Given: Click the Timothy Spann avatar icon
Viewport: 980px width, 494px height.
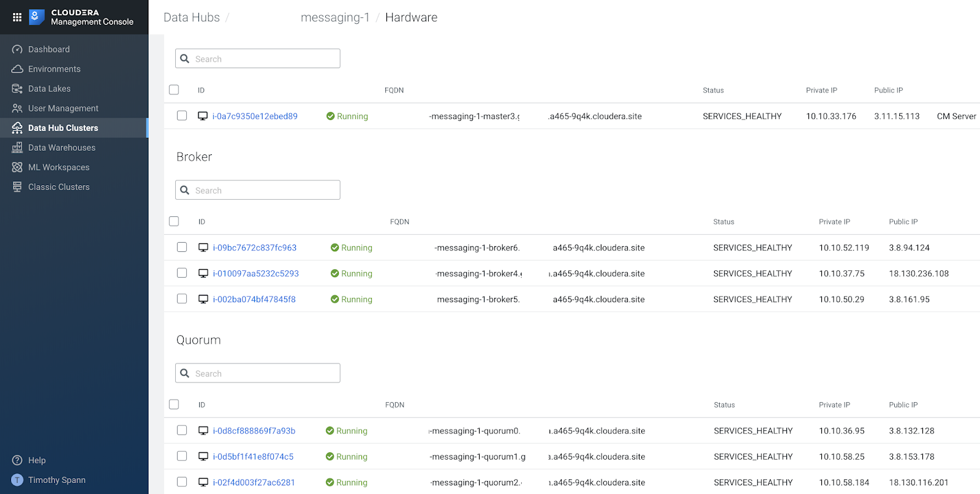Looking at the screenshot, I should (17, 480).
